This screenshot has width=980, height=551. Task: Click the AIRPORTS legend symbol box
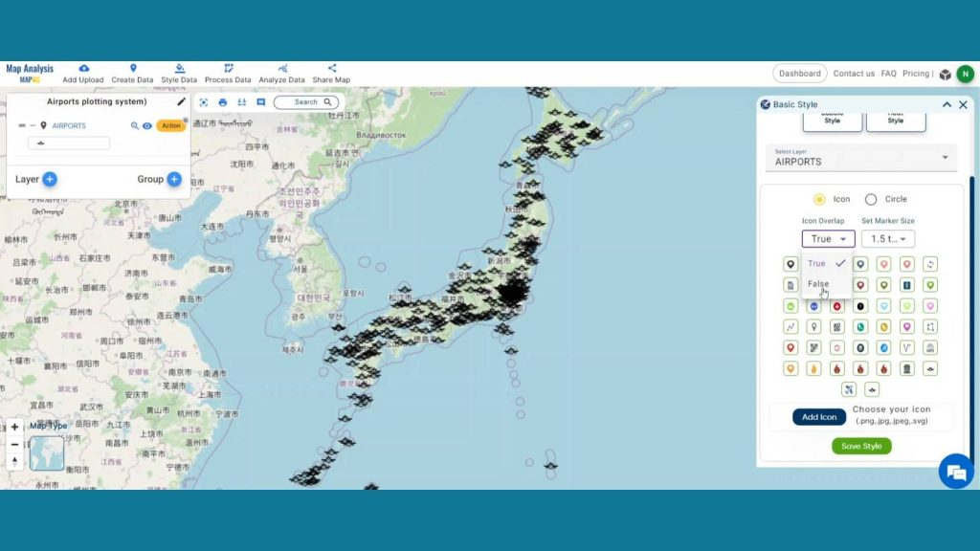point(69,143)
